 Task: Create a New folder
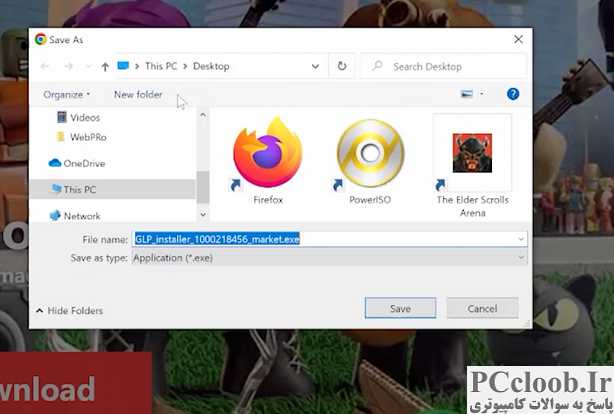(x=138, y=94)
